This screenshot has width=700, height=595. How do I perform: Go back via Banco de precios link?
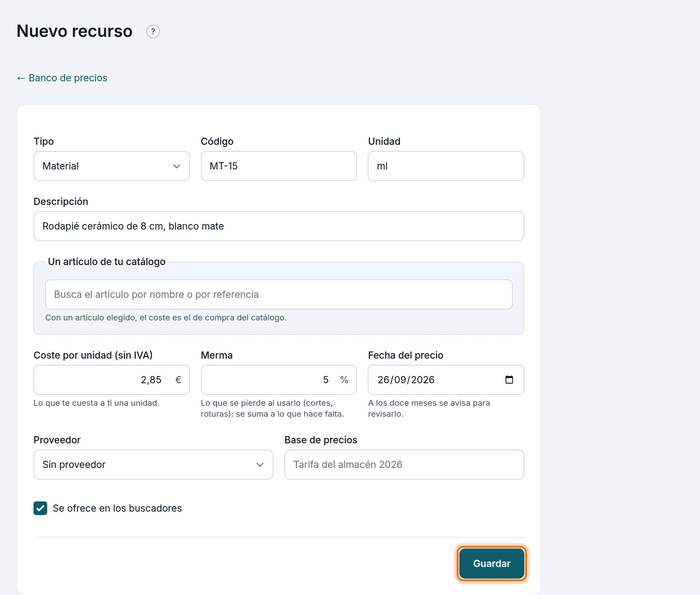point(62,78)
